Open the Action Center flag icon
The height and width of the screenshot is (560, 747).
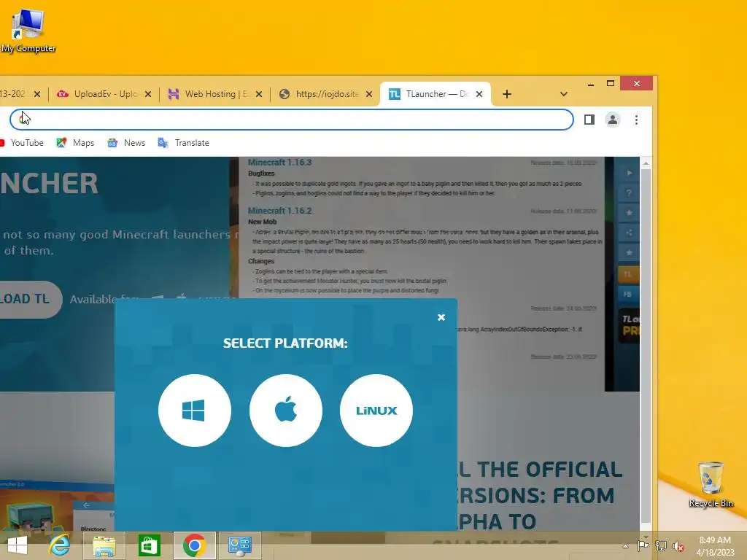643,546
